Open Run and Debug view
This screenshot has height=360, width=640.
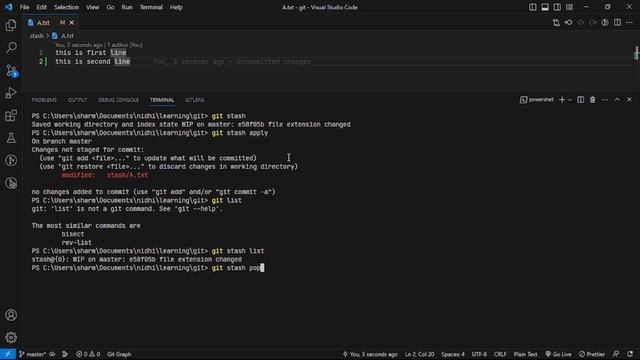pyautogui.click(x=11, y=93)
